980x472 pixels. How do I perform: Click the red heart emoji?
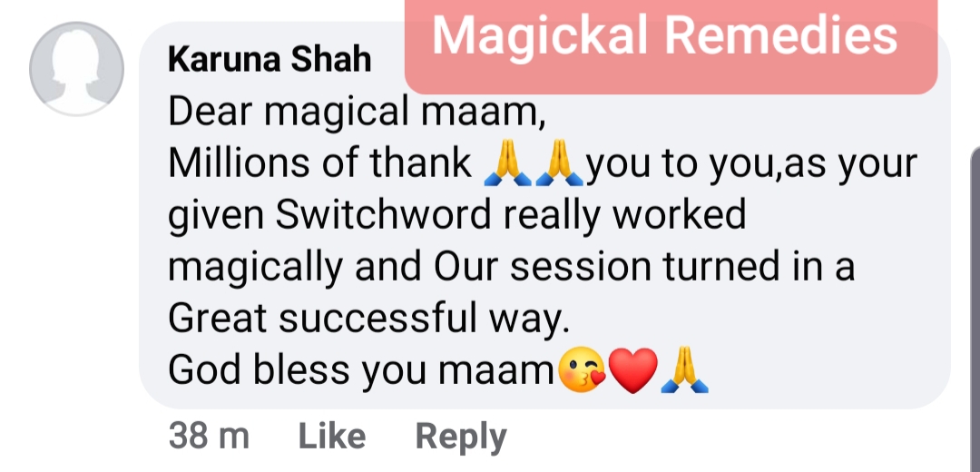click(x=633, y=370)
